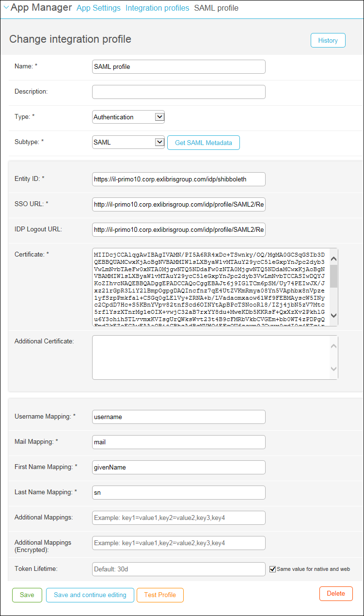Click the Test Profile button
This screenshot has height=616, width=364.
click(160, 595)
